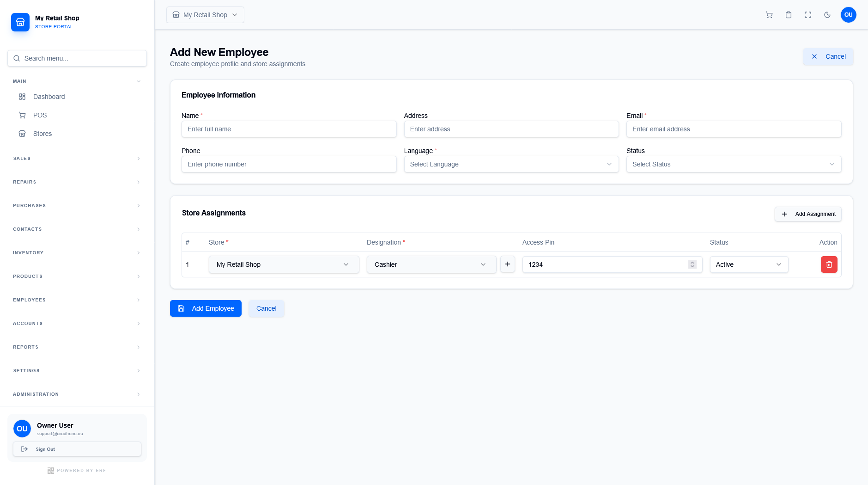Screen dimensions: 868x485
Task: Expand the INVENTORY sidebar section
Action: 77,253
